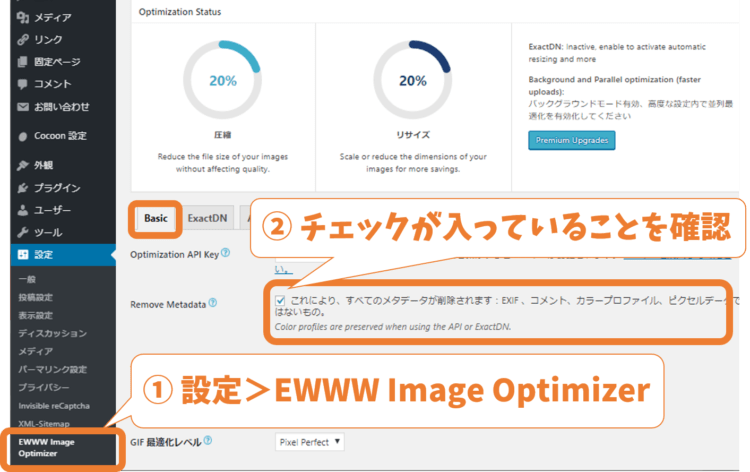The image size is (750, 472).
Task: Open ディスカッション settings submenu
Action: (53, 333)
